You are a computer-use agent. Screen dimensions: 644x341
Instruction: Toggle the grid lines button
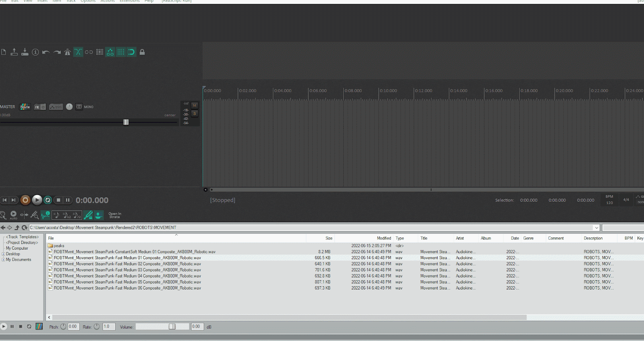click(x=121, y=52)
